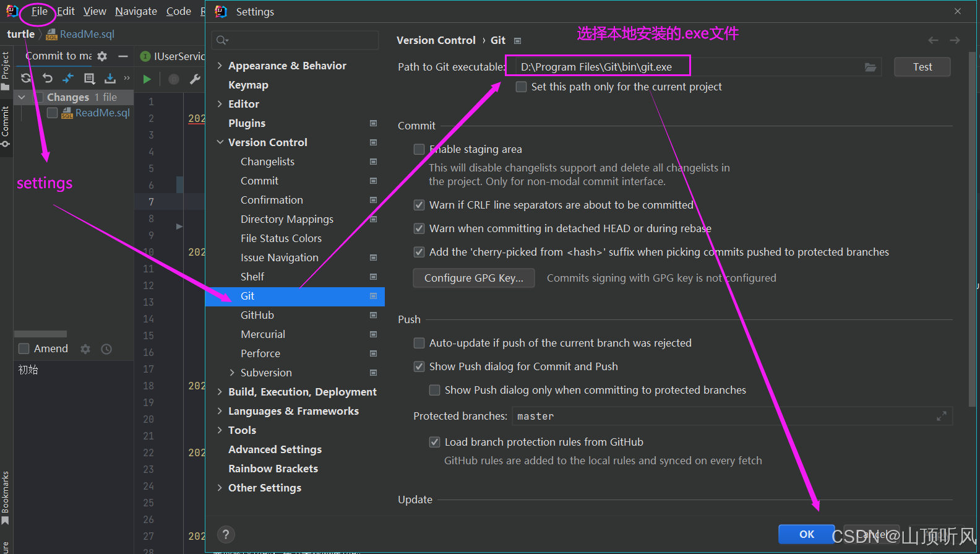This screenshot has width=980, height=554.
Task: Click the wrench settings icon in editor toolbar
Action: click(x=195, y=79)
